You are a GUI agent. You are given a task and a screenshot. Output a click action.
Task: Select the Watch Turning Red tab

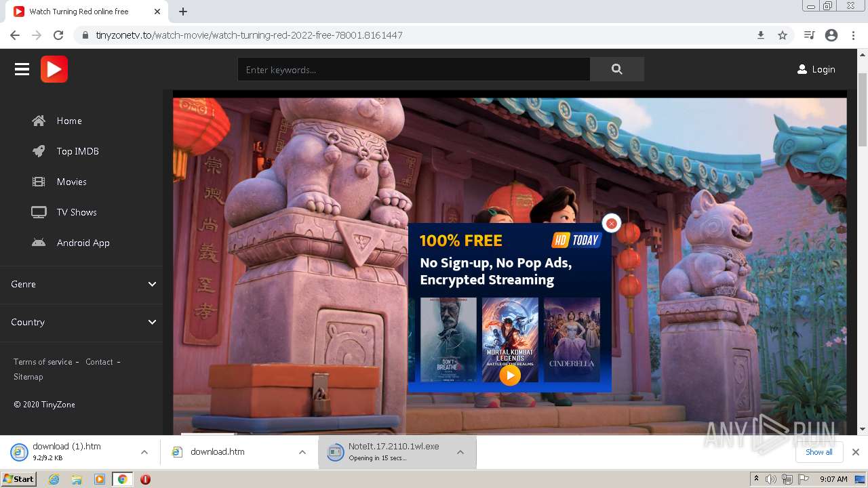click(87, 12)
